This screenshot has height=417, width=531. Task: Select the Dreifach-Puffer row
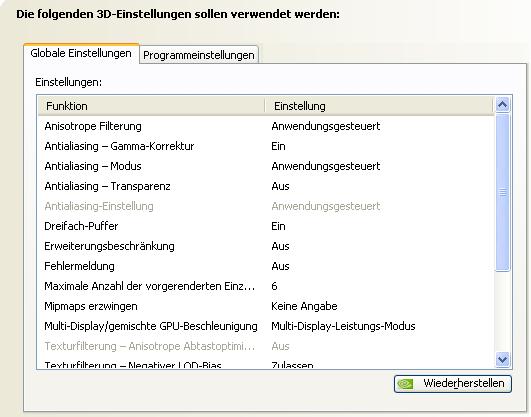point(266,226)
